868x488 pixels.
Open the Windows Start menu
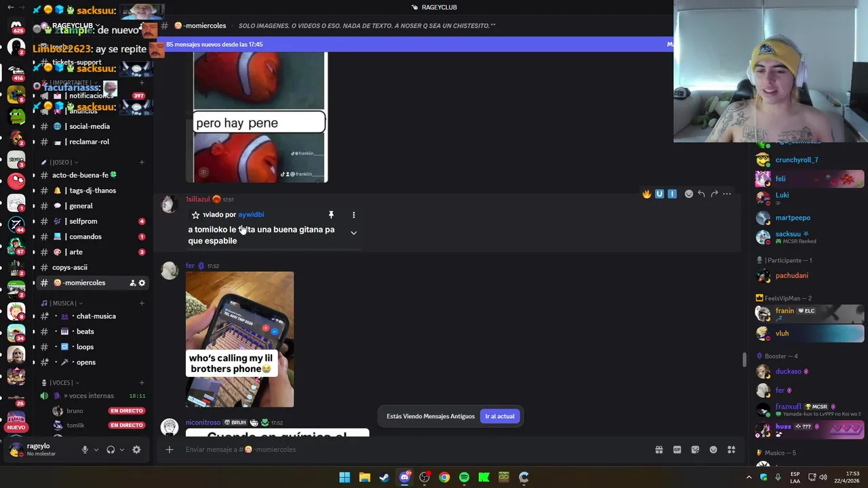(x=344, y=477)
